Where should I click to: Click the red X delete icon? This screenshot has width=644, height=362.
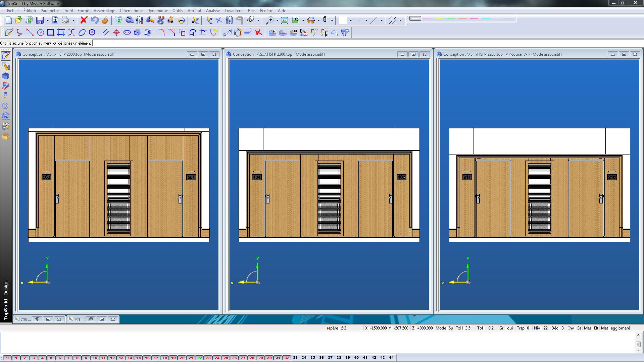click(x=84, y=20)
